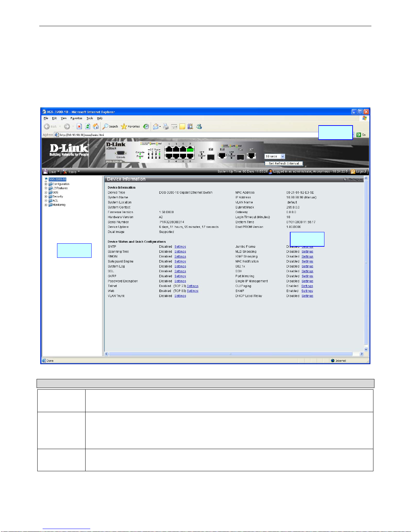Open the Edit menu
Viewport: 411px width, 532px height.
54,118
